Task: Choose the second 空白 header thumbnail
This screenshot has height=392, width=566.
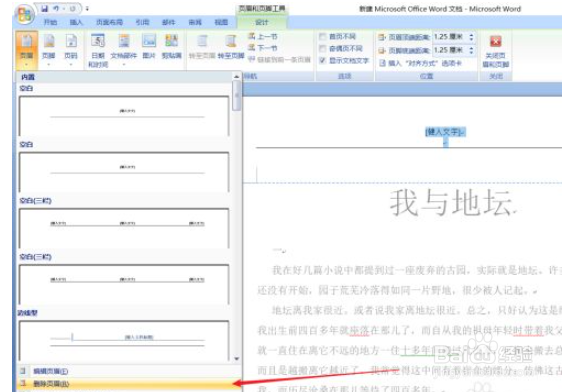Action: pos(124,172)
